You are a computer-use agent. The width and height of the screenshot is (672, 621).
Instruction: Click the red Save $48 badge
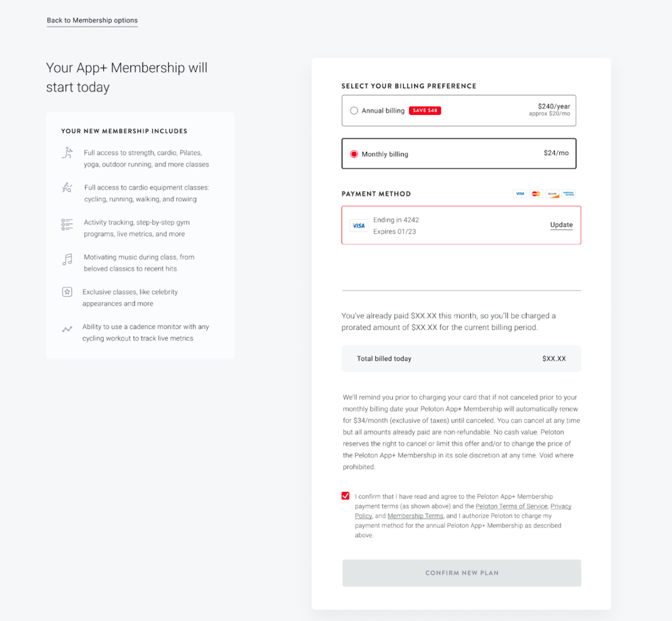click(424, 111)
